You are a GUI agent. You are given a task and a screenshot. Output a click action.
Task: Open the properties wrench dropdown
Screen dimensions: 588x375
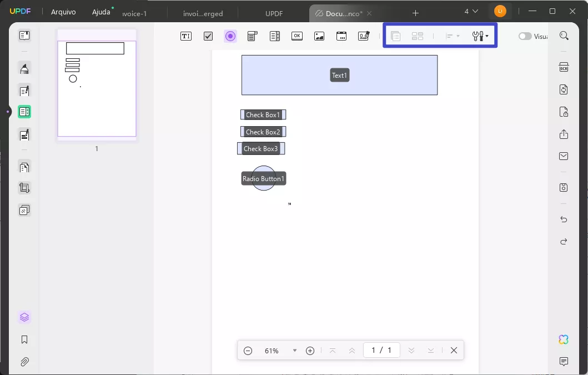click(479, 36)
